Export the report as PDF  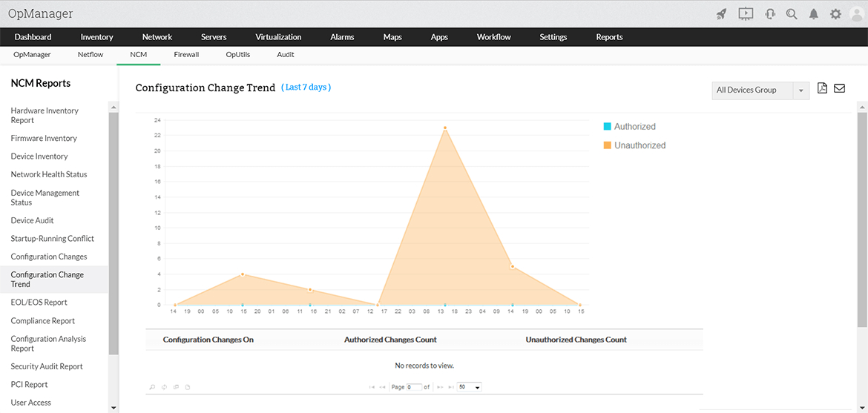point(822,88)
